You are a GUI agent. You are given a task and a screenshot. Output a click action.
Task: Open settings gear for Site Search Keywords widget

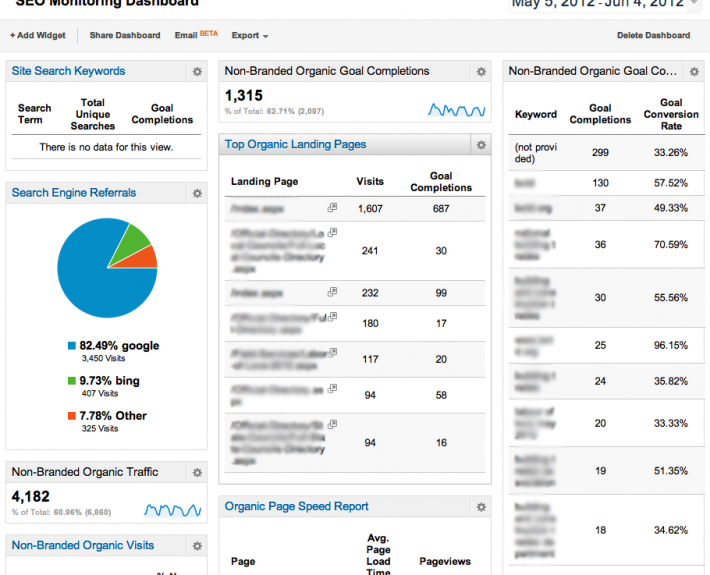coord(197,72)
